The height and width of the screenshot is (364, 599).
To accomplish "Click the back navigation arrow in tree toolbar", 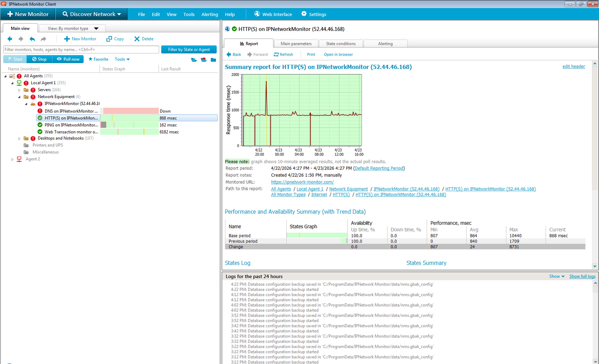I will click(10, 39).
